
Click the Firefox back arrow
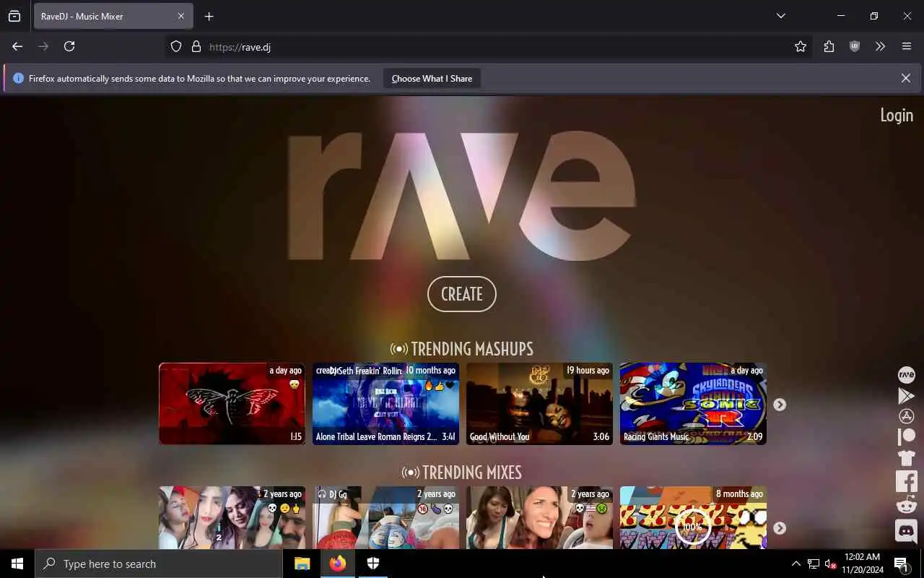[17, 46]
